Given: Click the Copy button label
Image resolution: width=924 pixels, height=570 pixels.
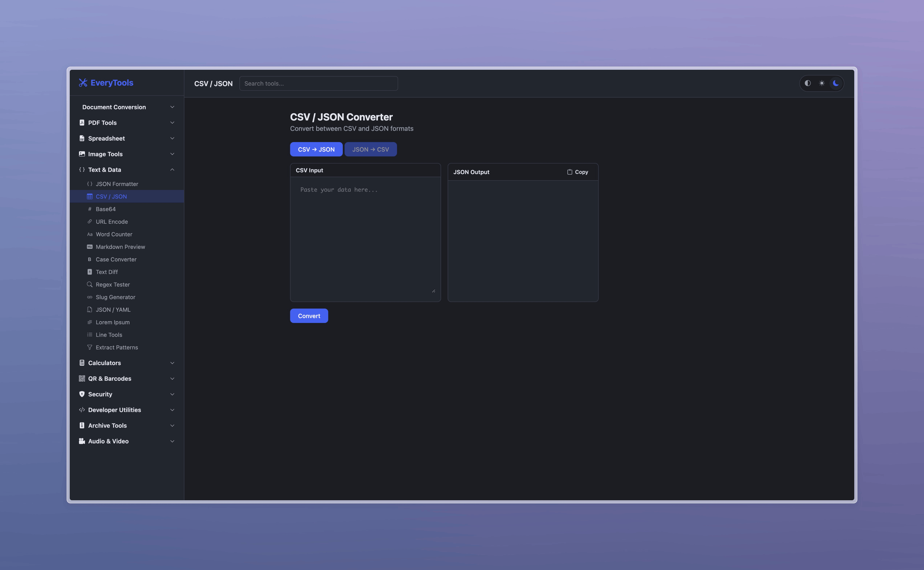Looking at the screenshot, I should pos(581,172).
